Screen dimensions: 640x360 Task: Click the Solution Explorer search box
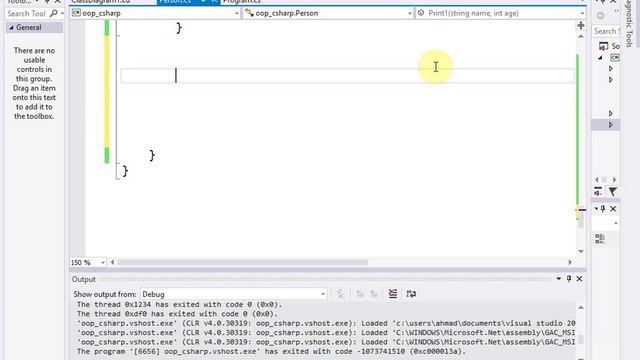click(606, 31)
